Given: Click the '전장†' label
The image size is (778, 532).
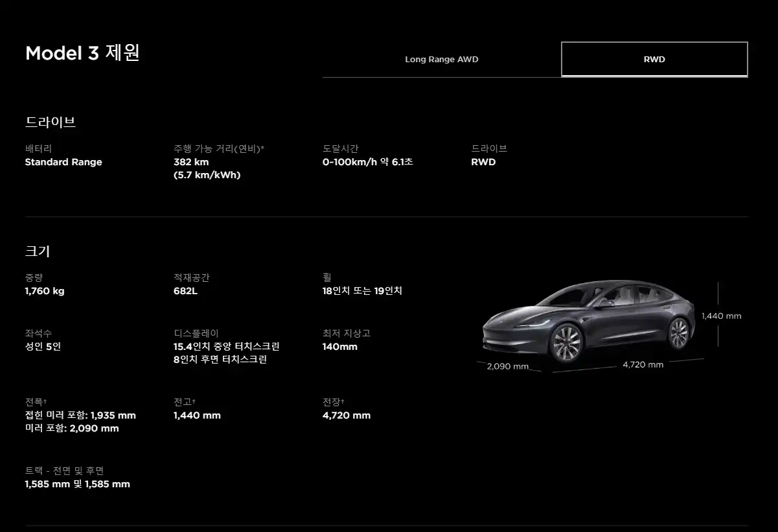Looking at the screenshot, I should coord(334,402).
